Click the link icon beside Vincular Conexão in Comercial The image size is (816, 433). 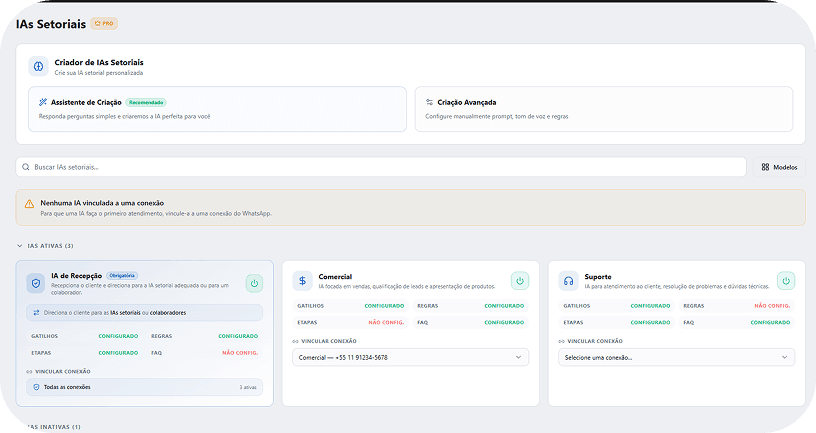coord(296,341)
